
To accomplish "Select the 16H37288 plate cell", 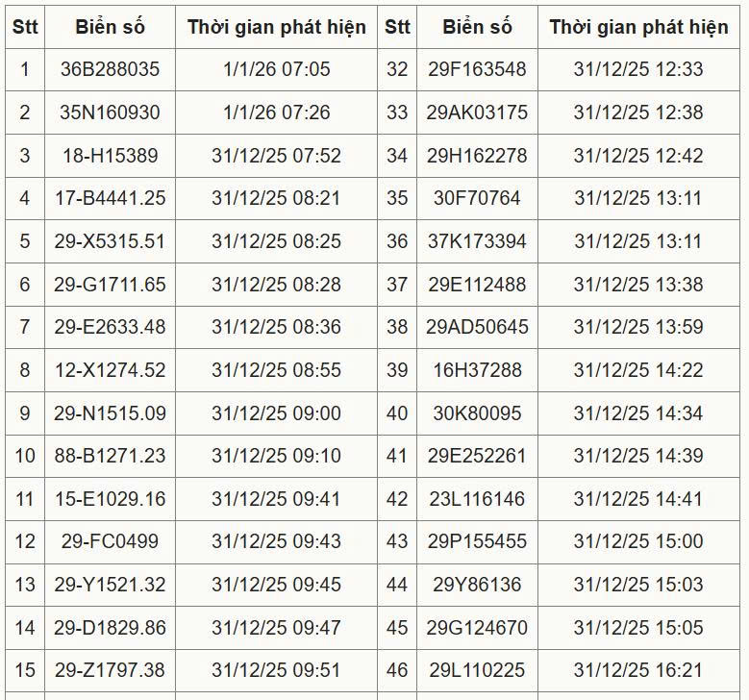I will (477, 370).
